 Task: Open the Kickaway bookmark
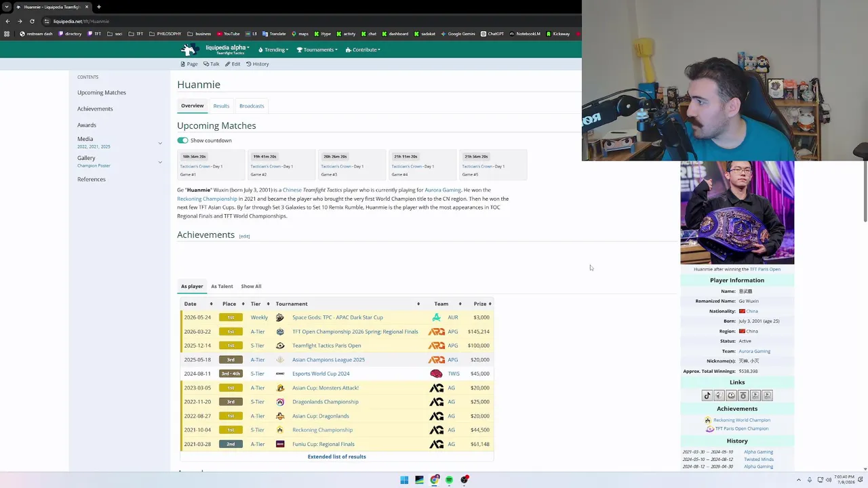click(557, 34)
